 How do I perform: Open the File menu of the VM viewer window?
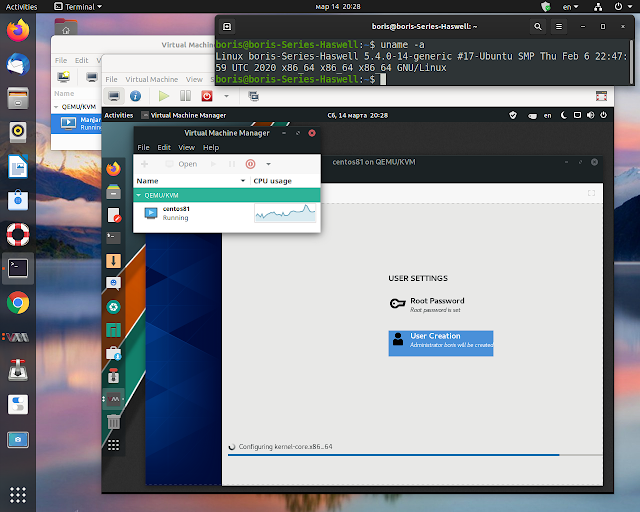coord(111,79)
